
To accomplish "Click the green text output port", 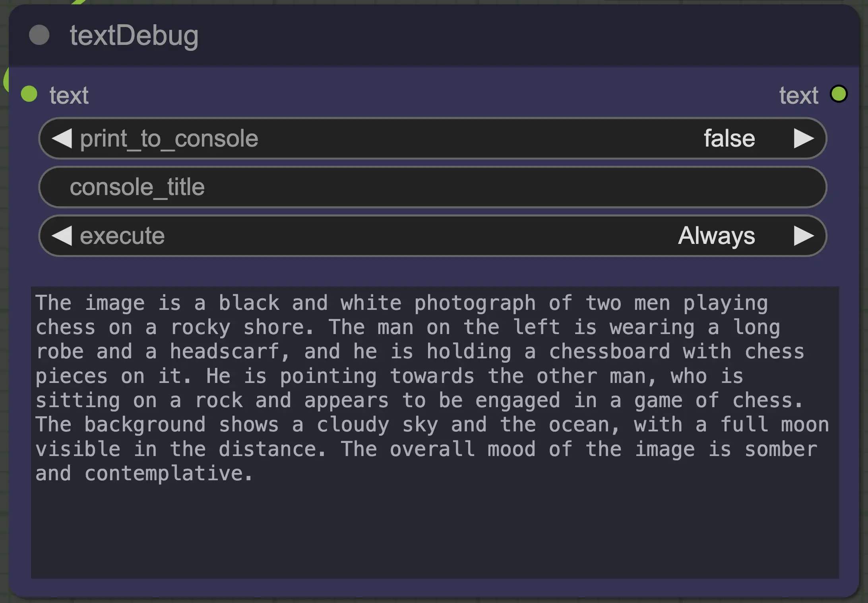I will pyautogui.click(x=839, y=94).
